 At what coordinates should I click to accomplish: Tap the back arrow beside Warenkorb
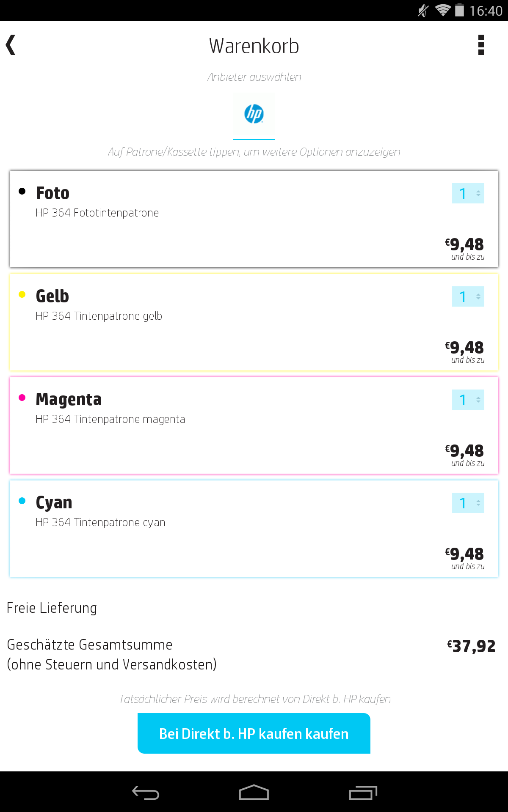11,45
